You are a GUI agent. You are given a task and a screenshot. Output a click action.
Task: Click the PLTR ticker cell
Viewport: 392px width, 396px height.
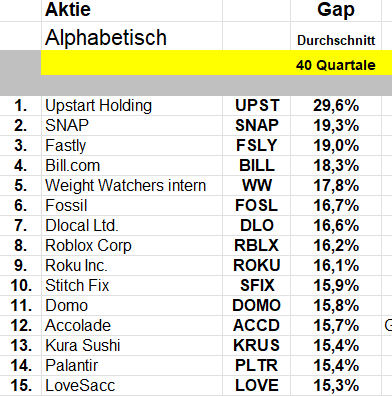pos(257,366)
